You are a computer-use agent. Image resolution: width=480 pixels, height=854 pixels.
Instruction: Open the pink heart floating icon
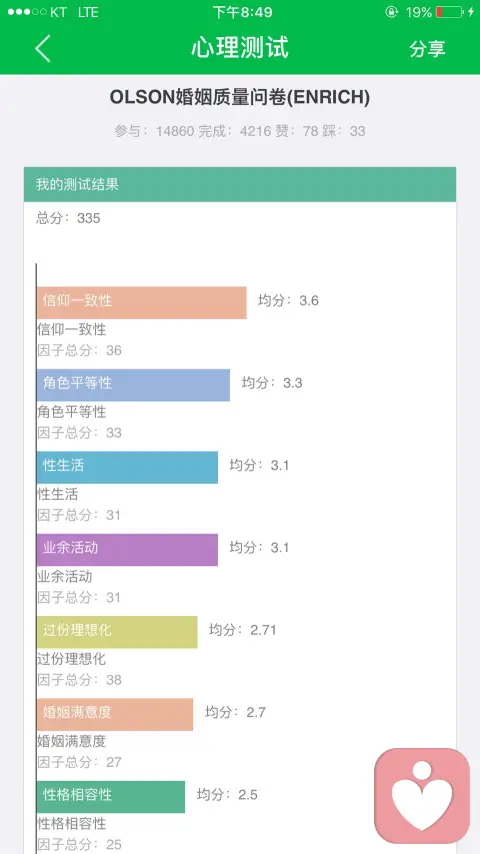tap(422, 795)
